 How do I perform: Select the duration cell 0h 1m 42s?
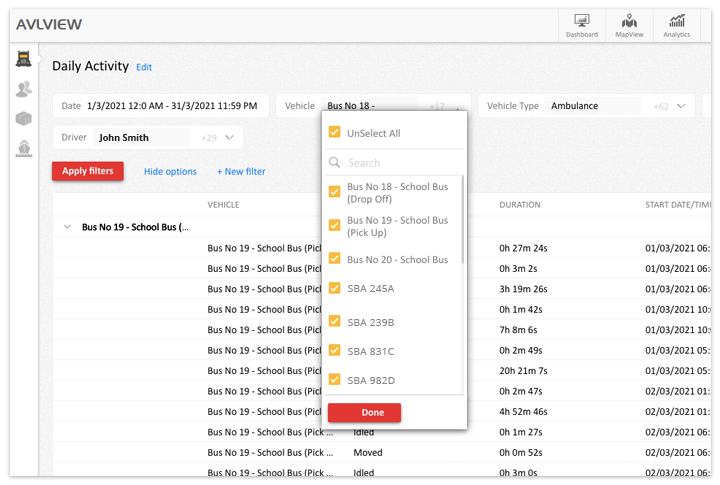pyautogui.click(x=521, y=310)
